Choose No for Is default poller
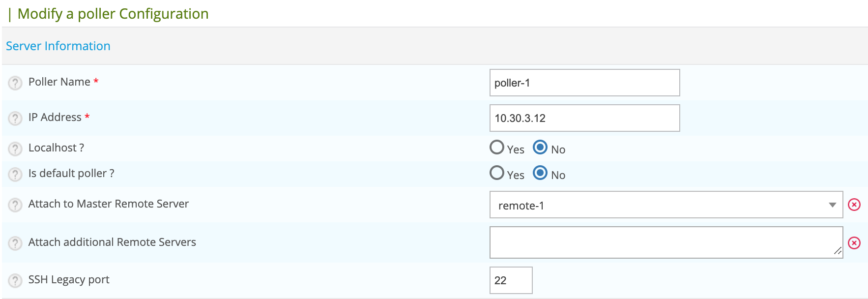Image resolution: width=868 pixels, height=299 pixels. [x=540, y=173]
